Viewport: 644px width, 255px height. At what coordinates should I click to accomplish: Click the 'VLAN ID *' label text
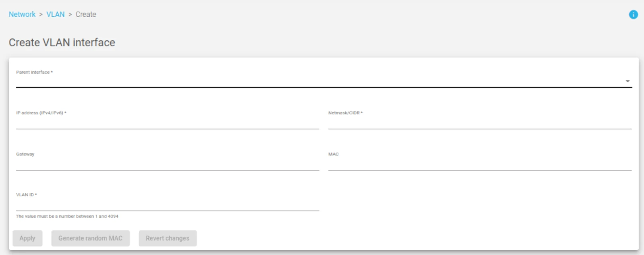(x=26, y=195)
